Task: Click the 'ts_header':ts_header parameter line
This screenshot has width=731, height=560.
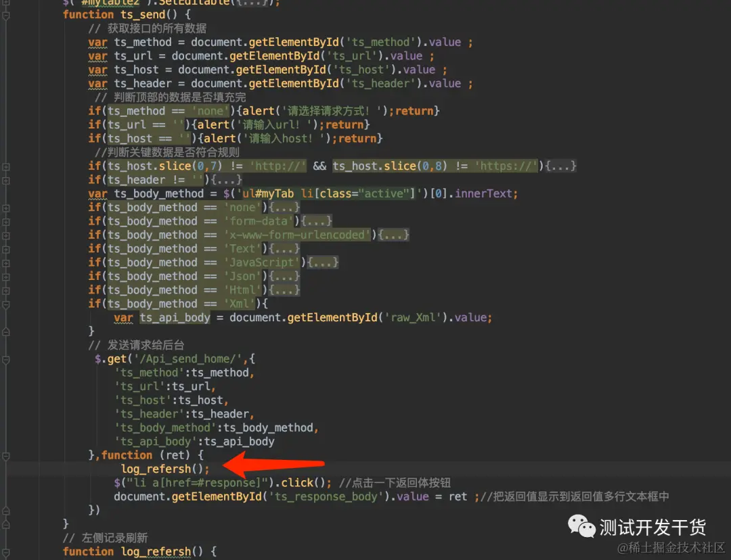Action: coord(184,414)
